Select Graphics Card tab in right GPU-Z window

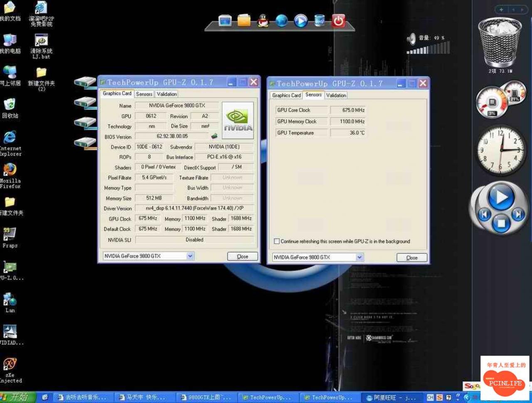pos(286,95)
